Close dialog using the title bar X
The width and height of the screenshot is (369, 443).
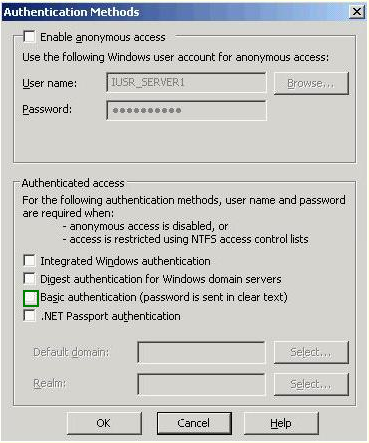(x=357, y=12)
